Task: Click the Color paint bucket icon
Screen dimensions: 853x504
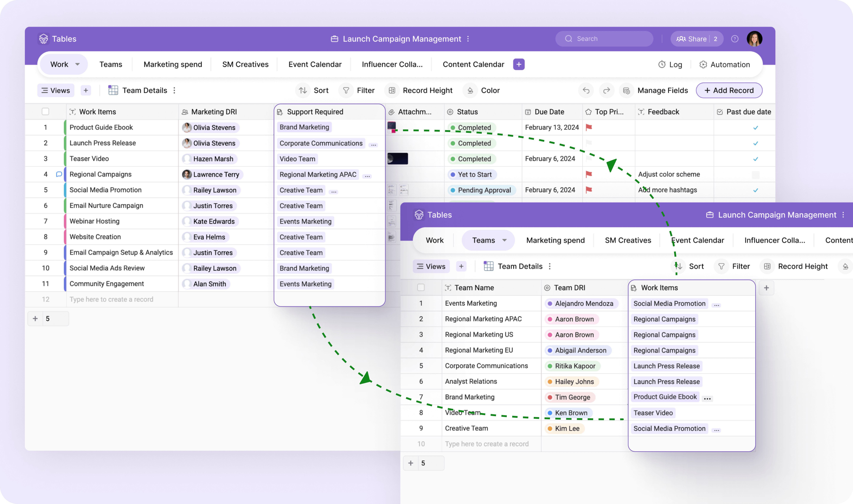Action: coord(470,90)
